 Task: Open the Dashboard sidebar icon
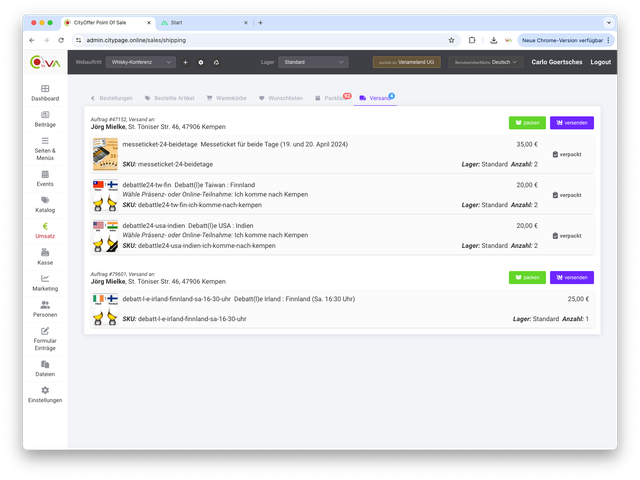click(x=45, y=89)
